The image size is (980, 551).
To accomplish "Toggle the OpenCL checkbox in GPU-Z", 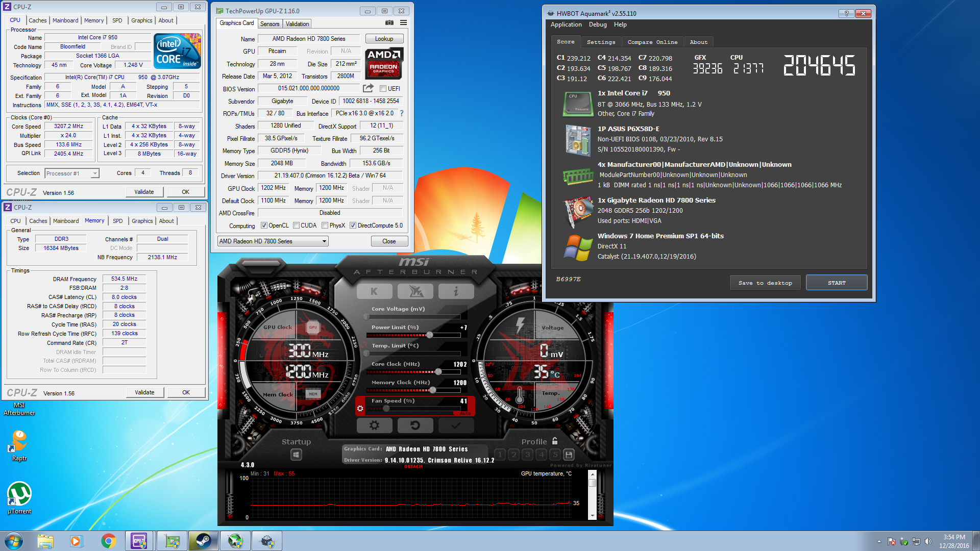I will [x=264, y=226].
